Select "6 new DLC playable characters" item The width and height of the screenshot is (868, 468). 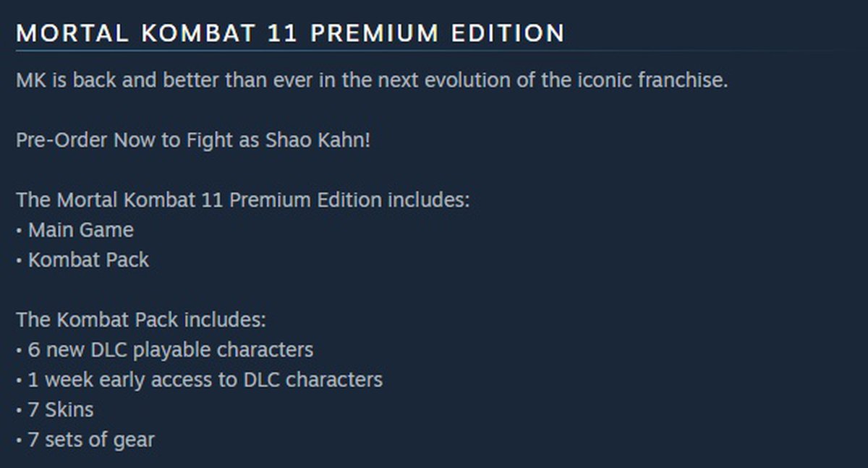[170, 350]
